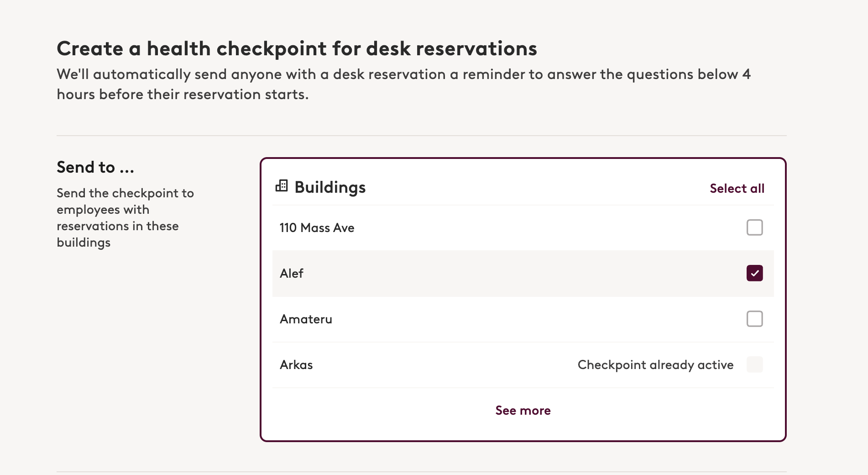Check the 110 Mass Ave checkbox
This screenshot has width=868, height=475.
(754, 227)
